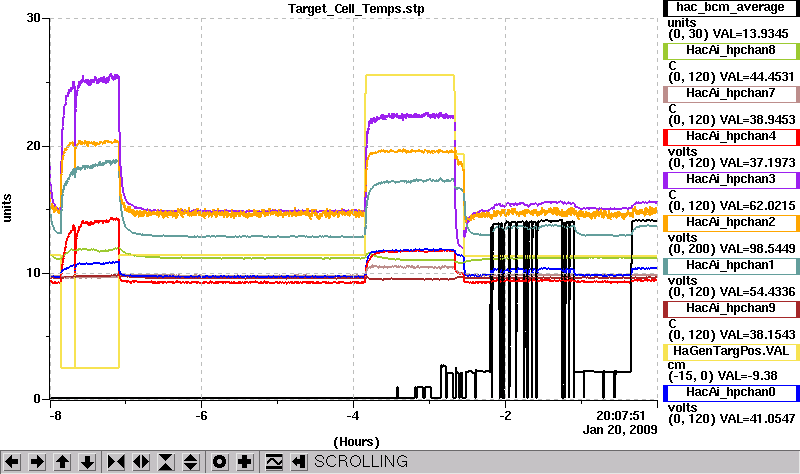This screenshot has height=474, width=800.
Task: Click the Target_Cell_Temps.stp plot title
Action: pyautogui.click(x=356, y=9)
